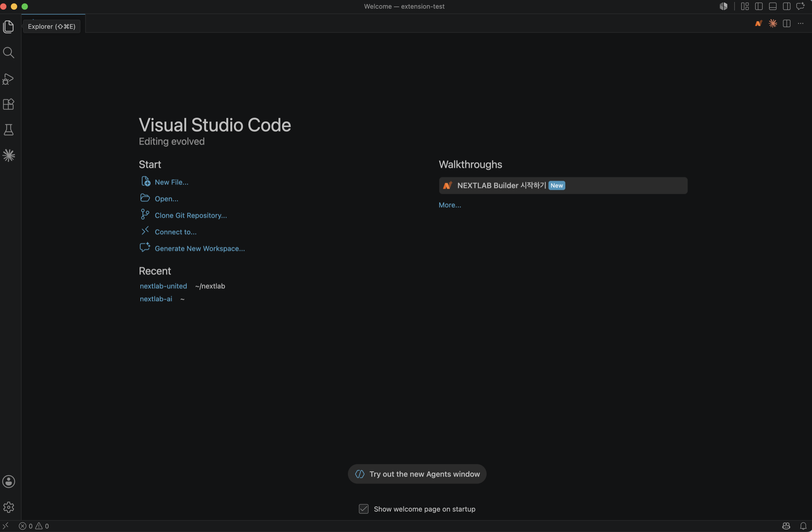Image resolution: width=812 pixels, height=532 pixels.
Task: Click the Open folder icon
Action: coord(145,198)
